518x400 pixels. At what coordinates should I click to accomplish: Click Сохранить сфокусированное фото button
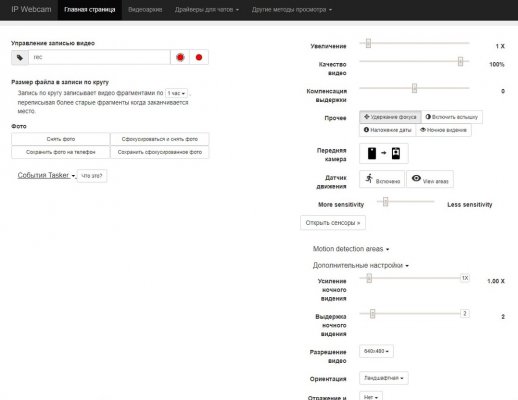pyautogui.click(x=160, y=152)
